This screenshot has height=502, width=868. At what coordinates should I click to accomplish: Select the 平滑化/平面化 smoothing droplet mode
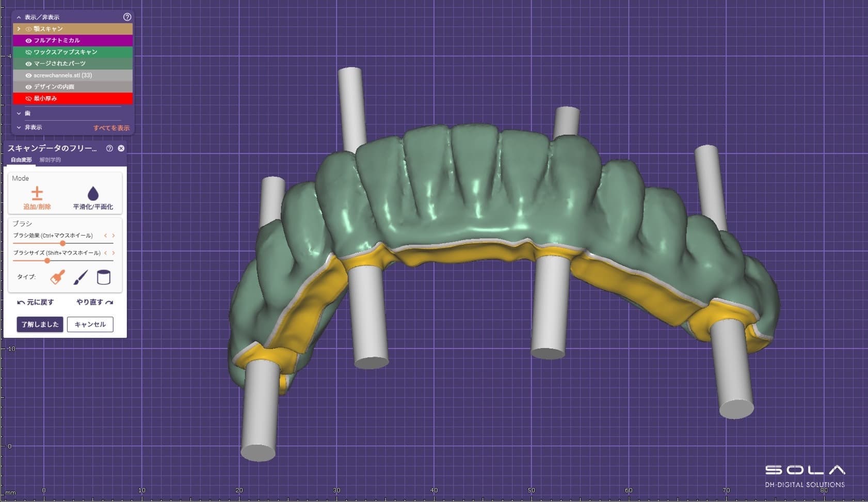coord(93,194)
